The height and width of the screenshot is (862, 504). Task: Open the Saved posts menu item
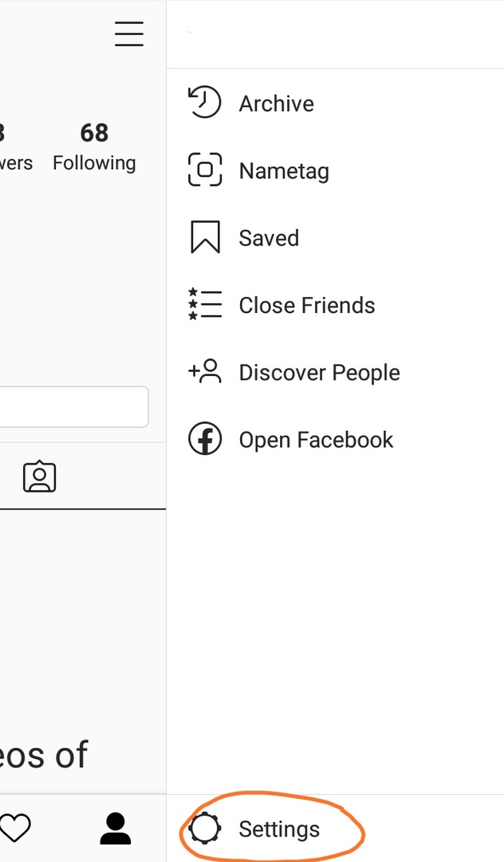click(x=269, y=238)
